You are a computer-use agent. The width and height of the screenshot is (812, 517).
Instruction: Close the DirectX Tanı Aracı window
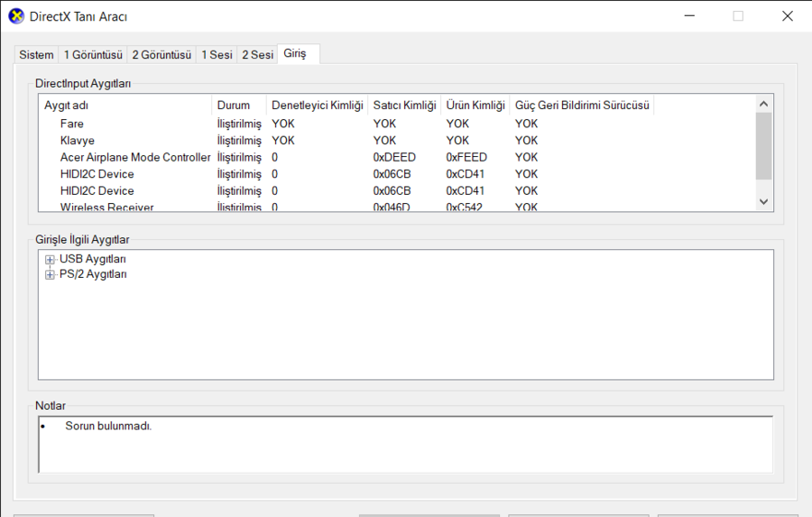[787, 16]
